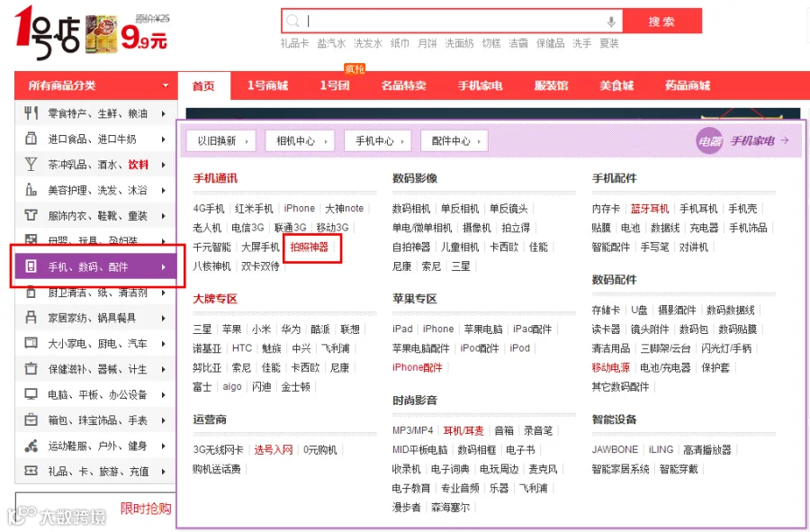The width and height of the screenshot is (810, 532).
Task: Click the imported food category icon
Action: coord(31,139)
